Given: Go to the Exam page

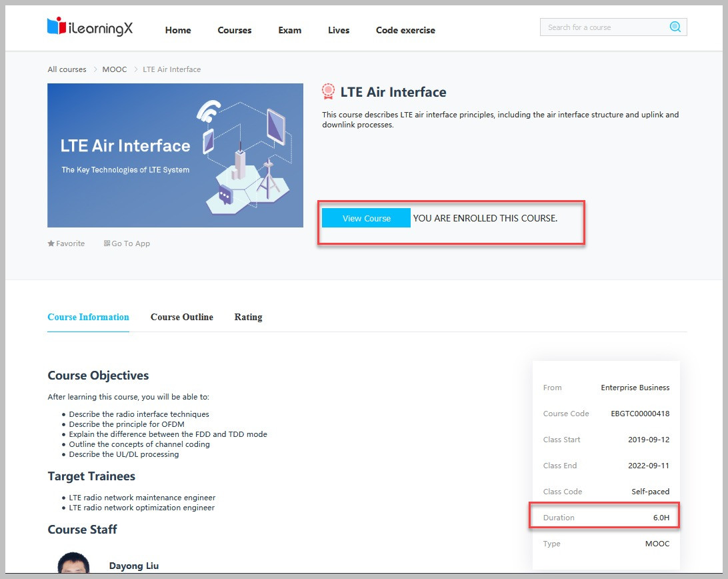Looking at the screenshot, I should pos(290,30).
